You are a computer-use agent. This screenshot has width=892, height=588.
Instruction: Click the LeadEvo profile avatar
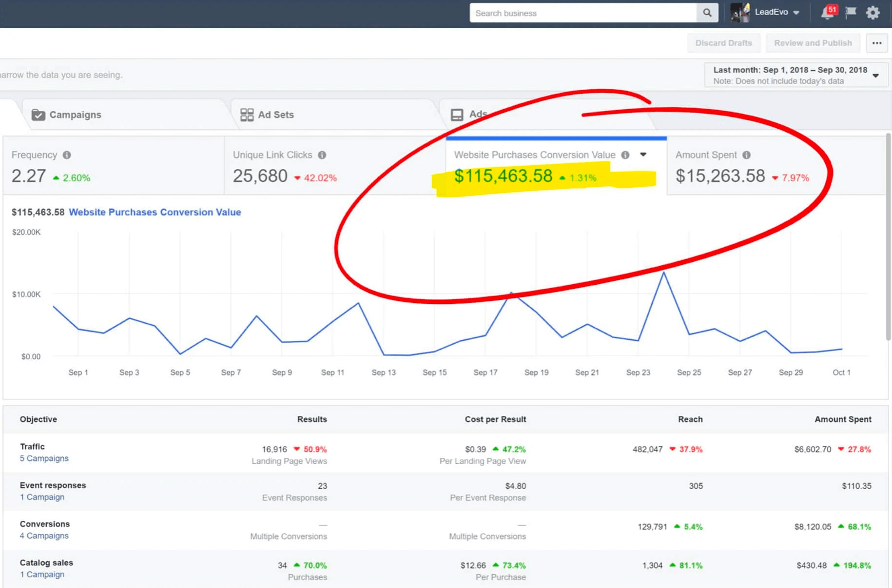[x=740, y=13]
